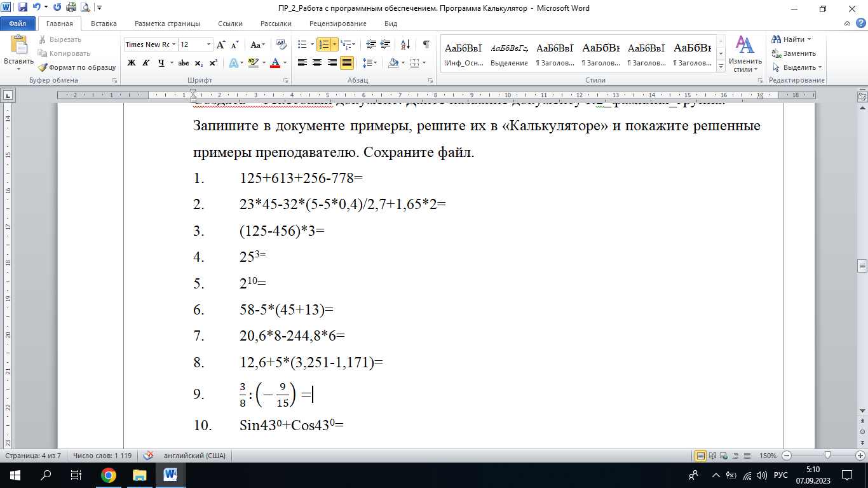This screenshot has width=868, height=488.
Task: Open File Explorer from the taskbar
Action: tap(139, 475)
